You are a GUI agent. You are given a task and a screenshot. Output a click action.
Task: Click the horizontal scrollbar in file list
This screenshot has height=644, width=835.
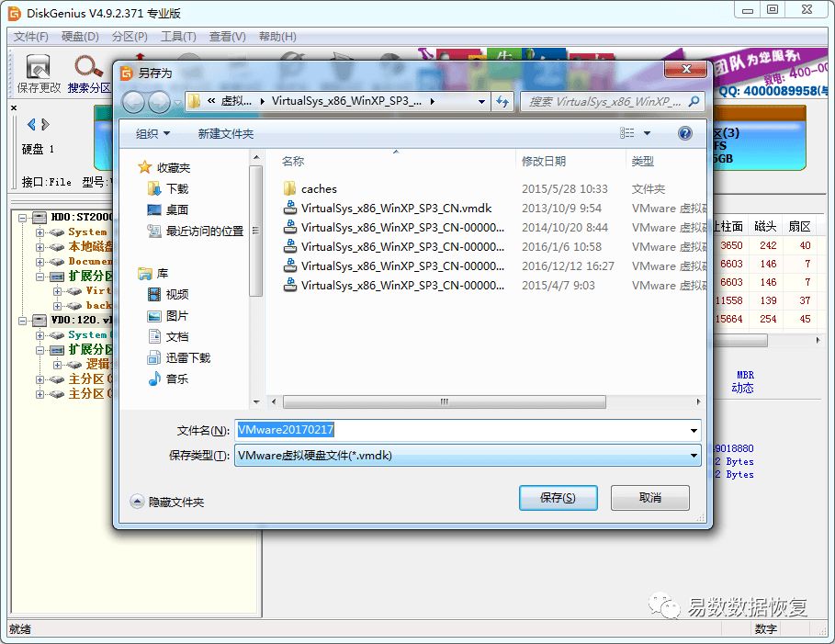[444, 401]
